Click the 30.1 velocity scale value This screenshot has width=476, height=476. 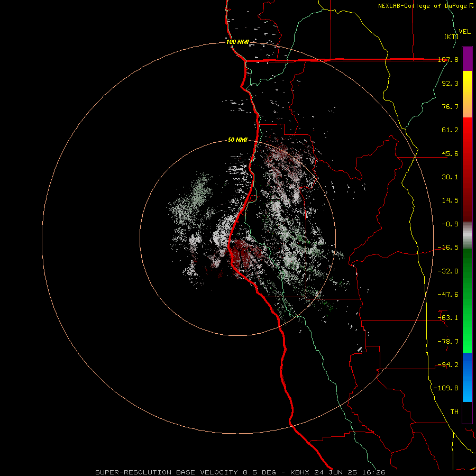[x=450, y=177]
